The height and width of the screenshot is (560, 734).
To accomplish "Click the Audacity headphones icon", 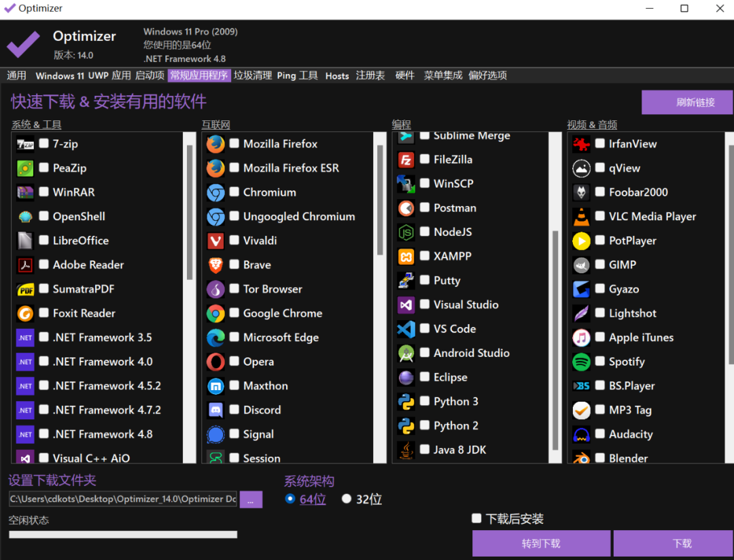I will (581, 434).
